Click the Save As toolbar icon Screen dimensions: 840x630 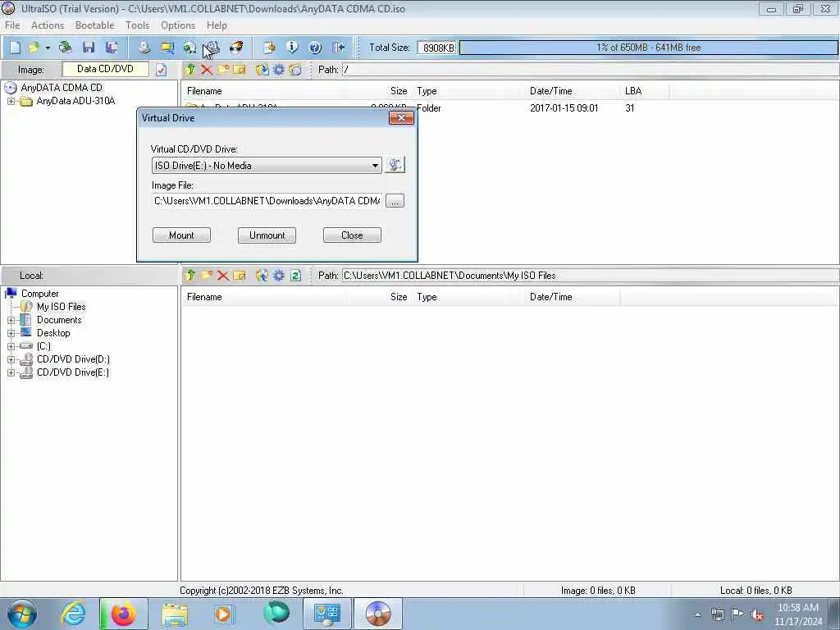(x=112, y=47)
